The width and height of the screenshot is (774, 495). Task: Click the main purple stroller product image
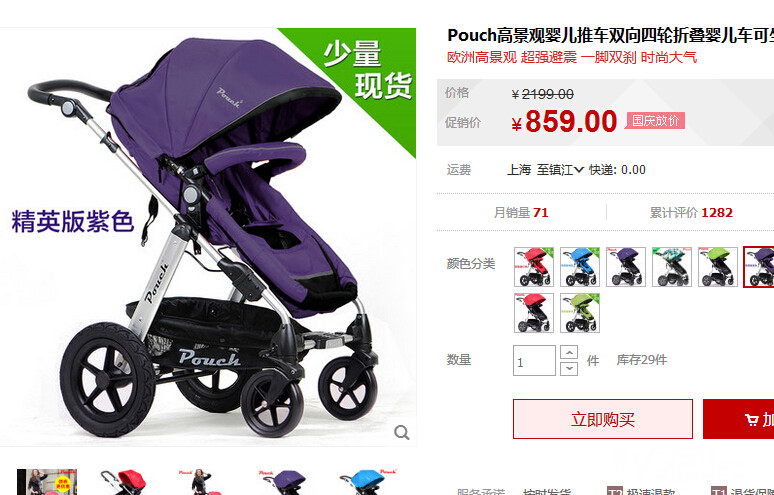(x=208, y=237)
